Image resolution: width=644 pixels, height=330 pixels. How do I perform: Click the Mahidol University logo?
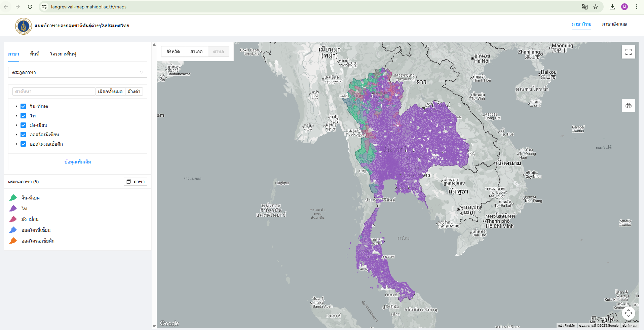coord(23,26)
